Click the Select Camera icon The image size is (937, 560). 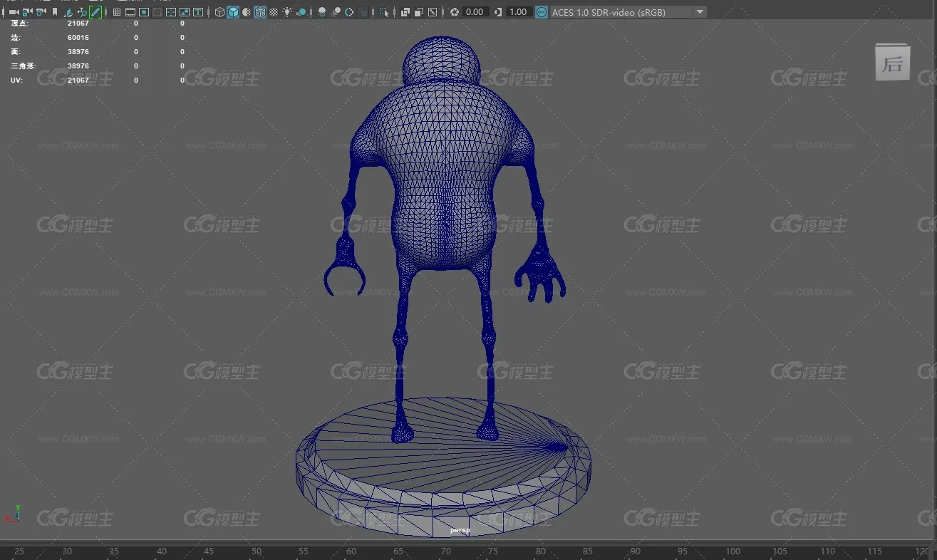point(14,12)
